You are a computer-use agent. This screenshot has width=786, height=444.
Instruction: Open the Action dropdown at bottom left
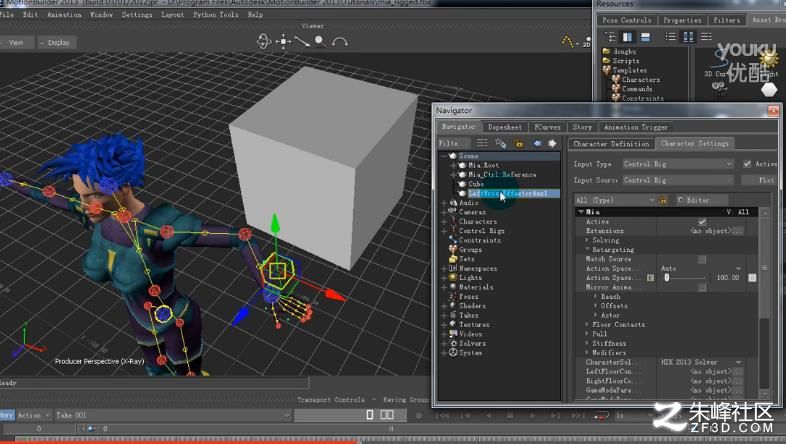[x=34, y=415]
